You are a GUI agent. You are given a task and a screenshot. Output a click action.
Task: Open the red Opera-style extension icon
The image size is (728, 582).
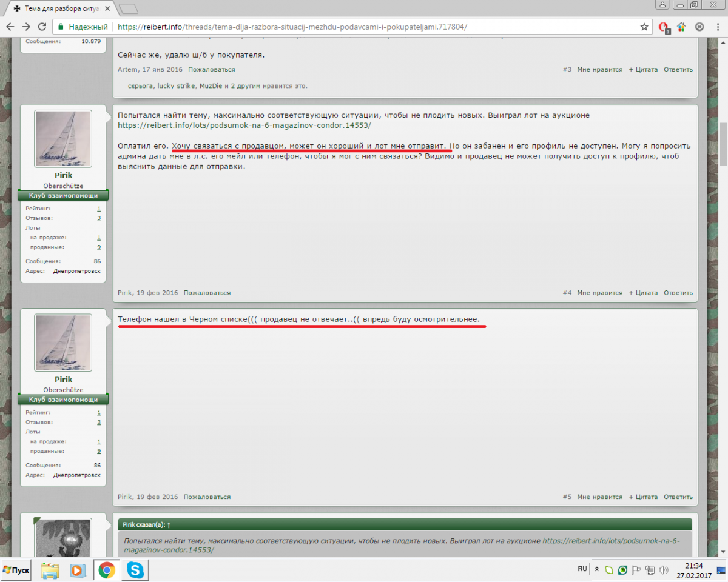[664, 27]
